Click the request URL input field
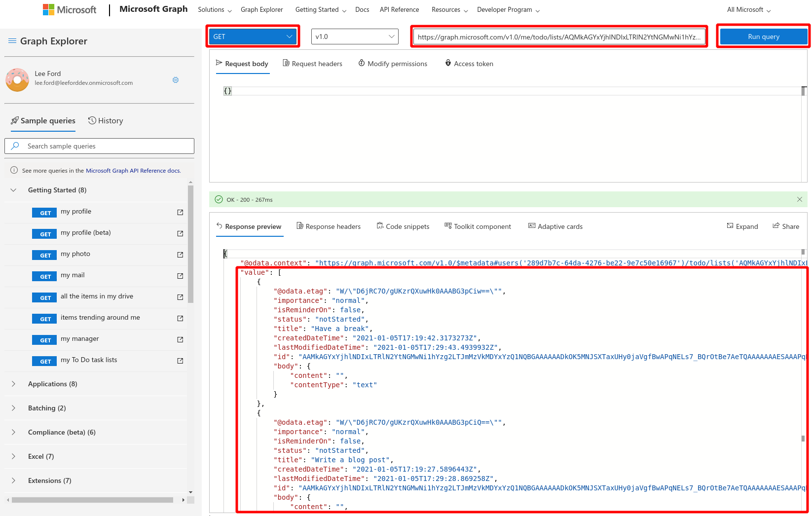This screenshot has width=812, height=516. pyautogui.click(x=559, y=37)
